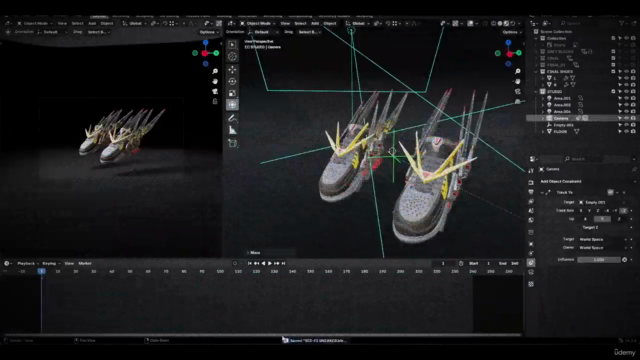
Task: Open the Texture properties tab at bottom
Action: click(531, 284)
